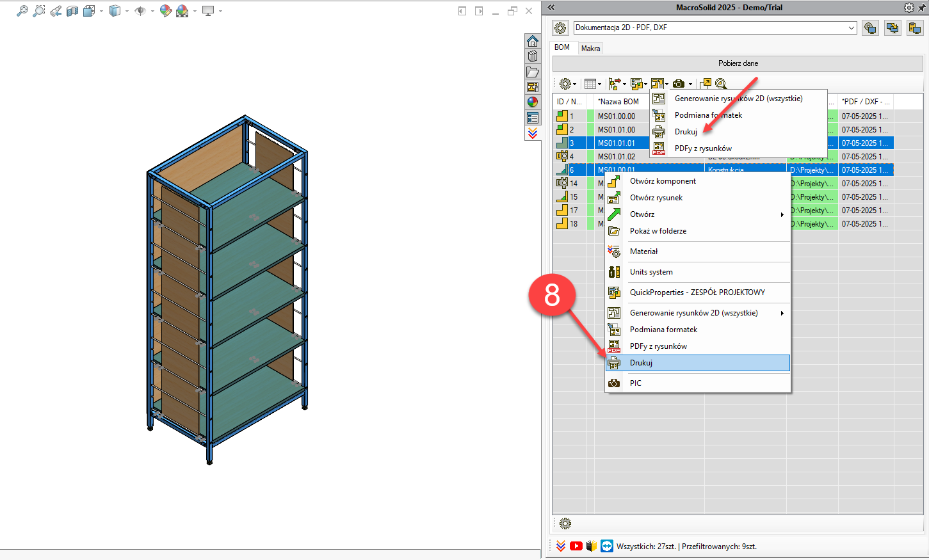
Task: Open the Custom Properties list task pane icon
Action: click(533, 118)
